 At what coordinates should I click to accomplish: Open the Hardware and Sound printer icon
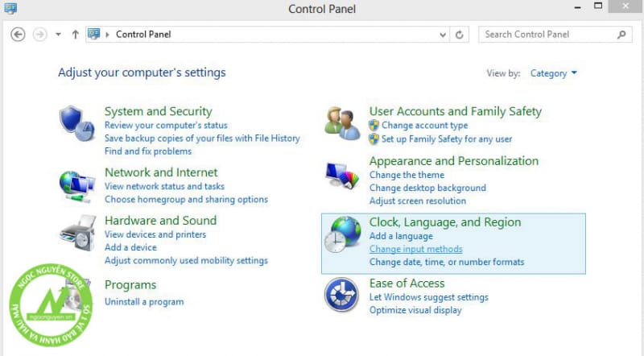tap(77, 233)
